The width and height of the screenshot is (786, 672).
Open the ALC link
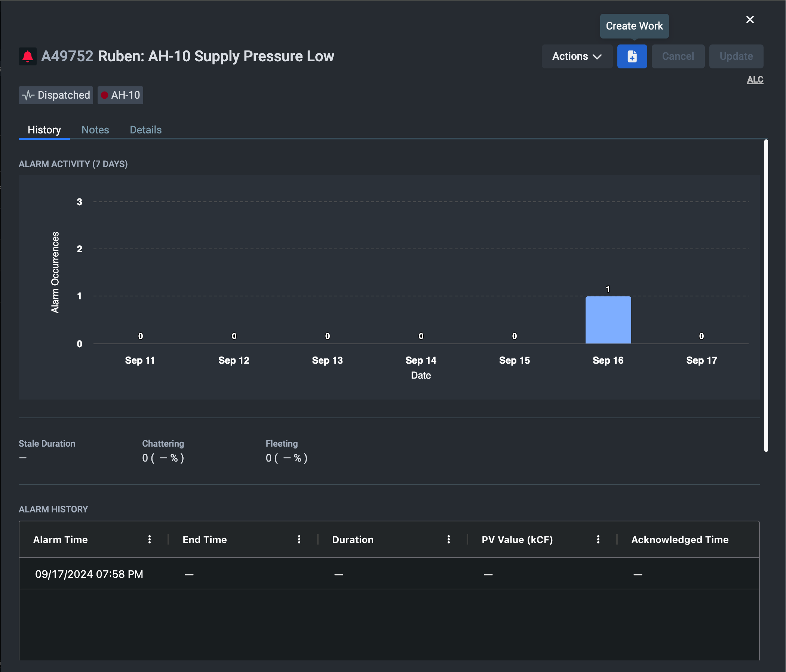(755, 80)
